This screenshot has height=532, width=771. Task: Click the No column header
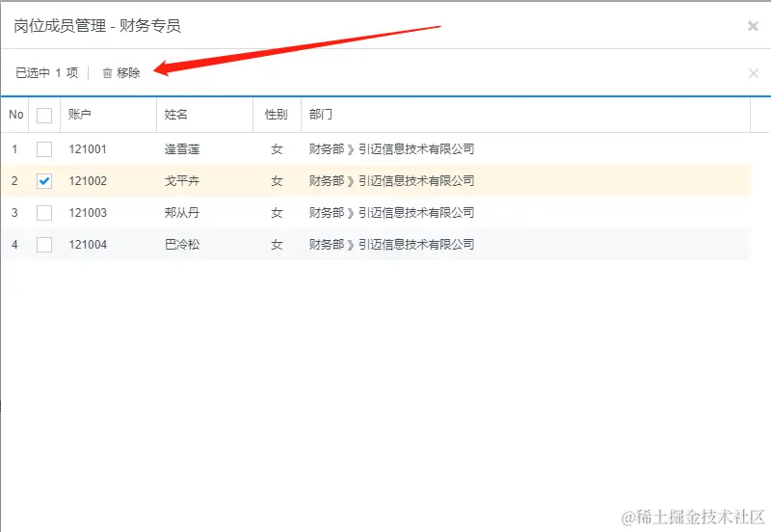pyautogui.click(x=15, y=115)
